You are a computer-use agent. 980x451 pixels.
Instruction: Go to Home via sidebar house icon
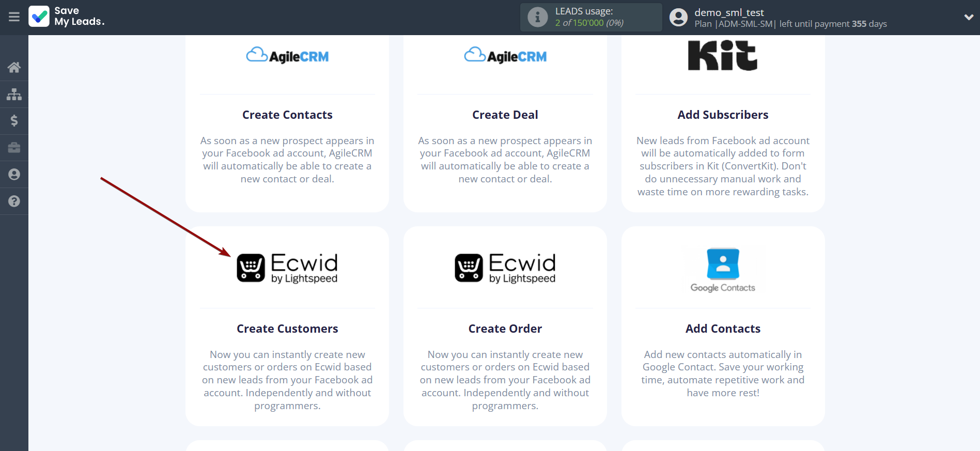coord(14,67)
